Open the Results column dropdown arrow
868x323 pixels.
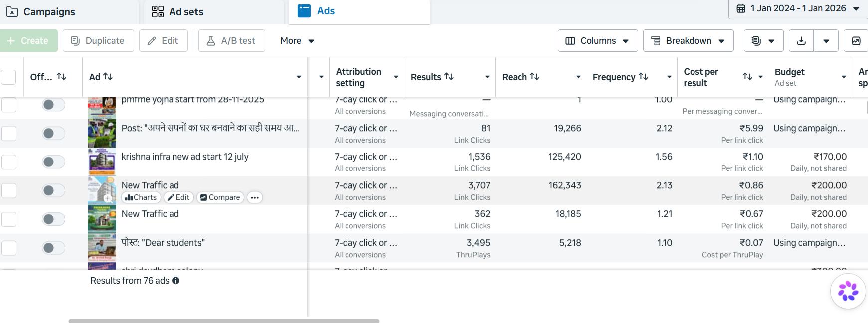pos(487,77)
